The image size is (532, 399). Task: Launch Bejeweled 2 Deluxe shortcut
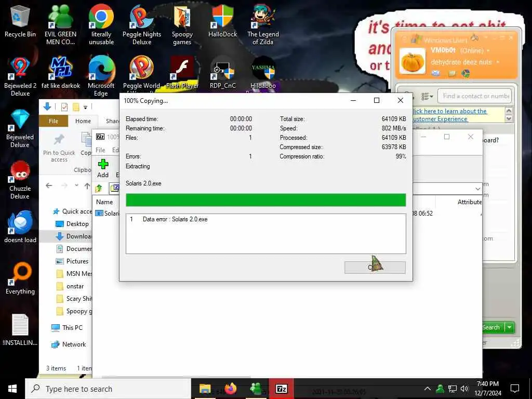point(20,76)
